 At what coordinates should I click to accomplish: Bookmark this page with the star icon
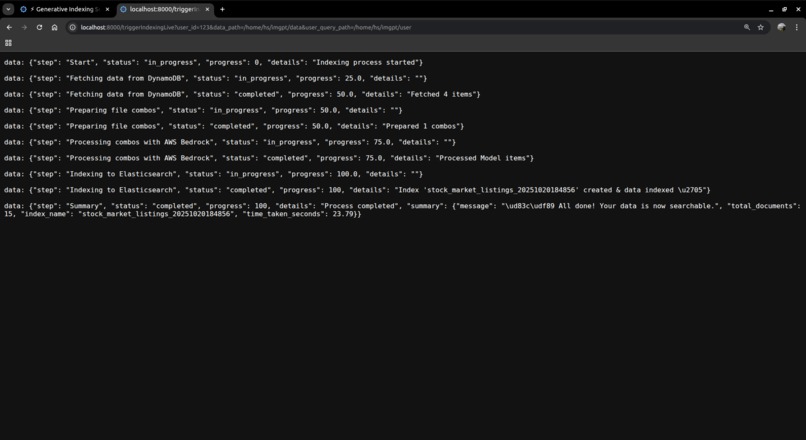click(x=761, y=27)
